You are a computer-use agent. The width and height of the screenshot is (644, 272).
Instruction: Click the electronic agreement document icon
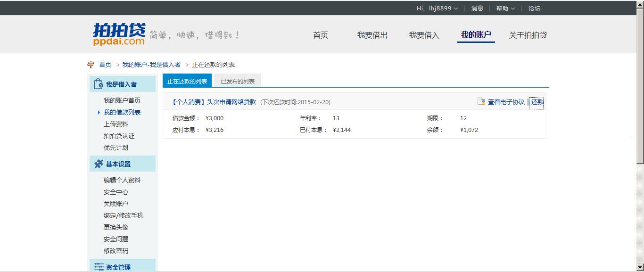coord(481,102)
